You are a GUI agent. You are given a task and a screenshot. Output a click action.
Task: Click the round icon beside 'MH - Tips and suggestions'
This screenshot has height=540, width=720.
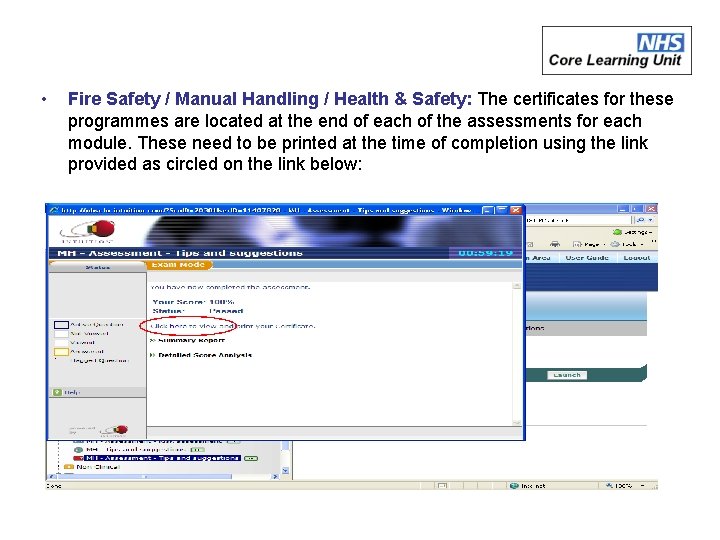pos(79,450)
